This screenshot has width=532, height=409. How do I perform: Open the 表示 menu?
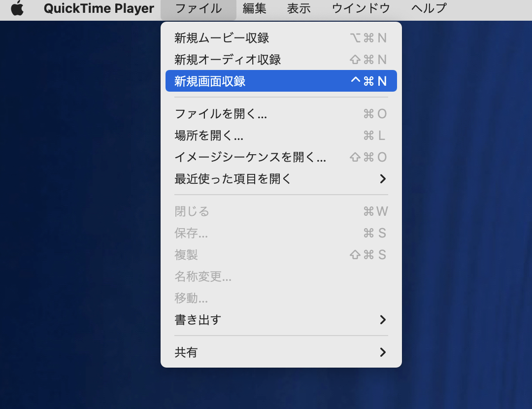[299, 8]
